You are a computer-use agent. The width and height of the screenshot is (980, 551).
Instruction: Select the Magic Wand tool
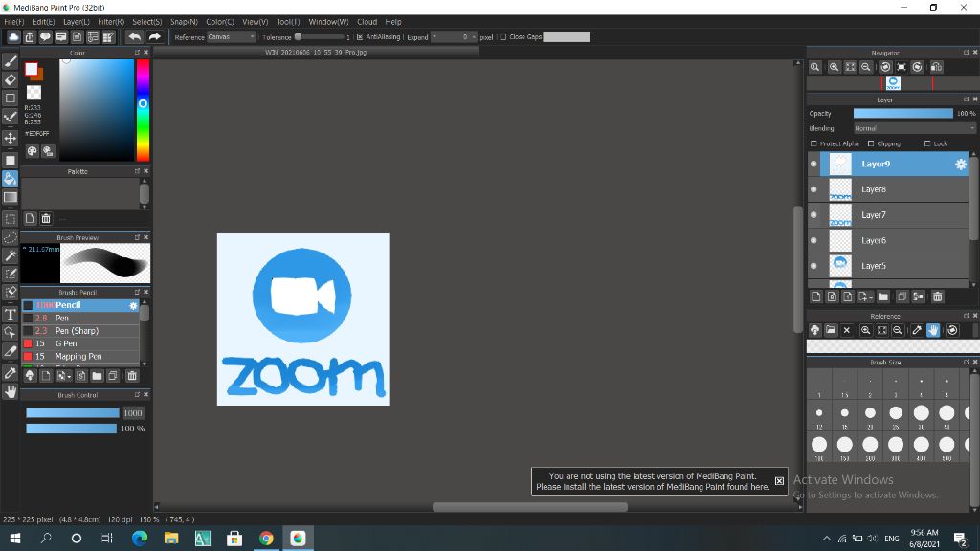(x=10, y=255)
